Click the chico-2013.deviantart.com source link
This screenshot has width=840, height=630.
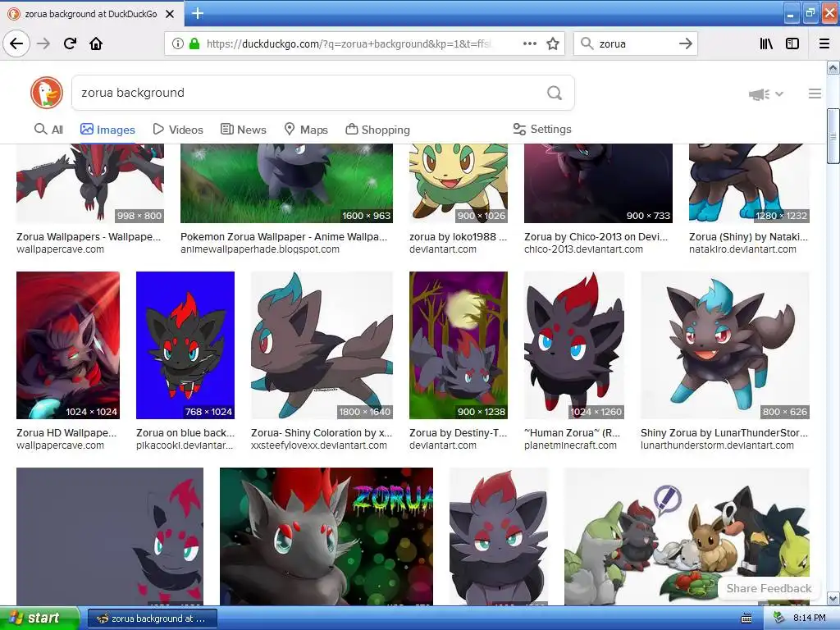point(583,249)
